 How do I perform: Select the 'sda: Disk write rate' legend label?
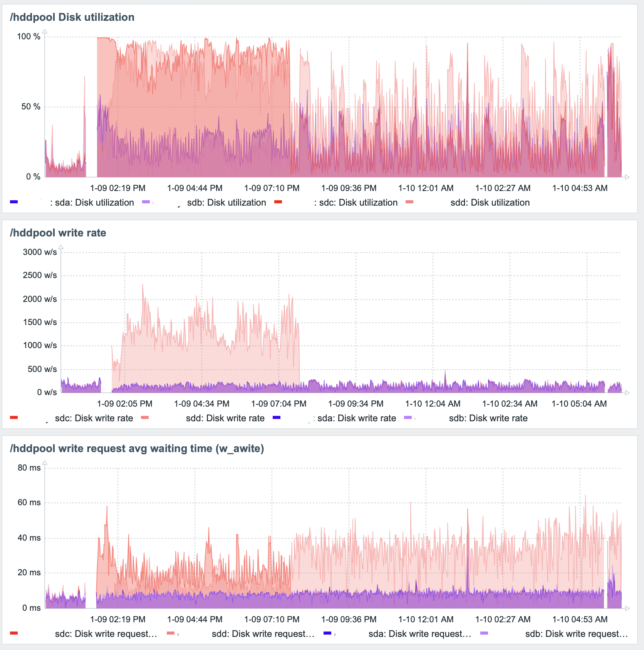[357, 418]
